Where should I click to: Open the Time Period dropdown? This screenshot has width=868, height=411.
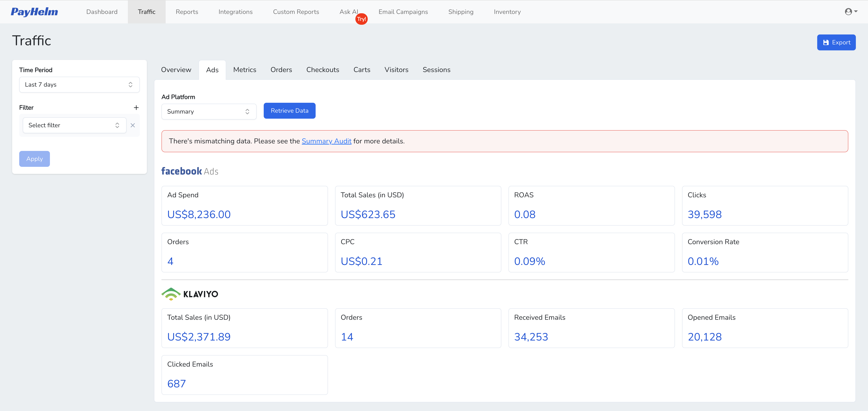pos(79,85)
